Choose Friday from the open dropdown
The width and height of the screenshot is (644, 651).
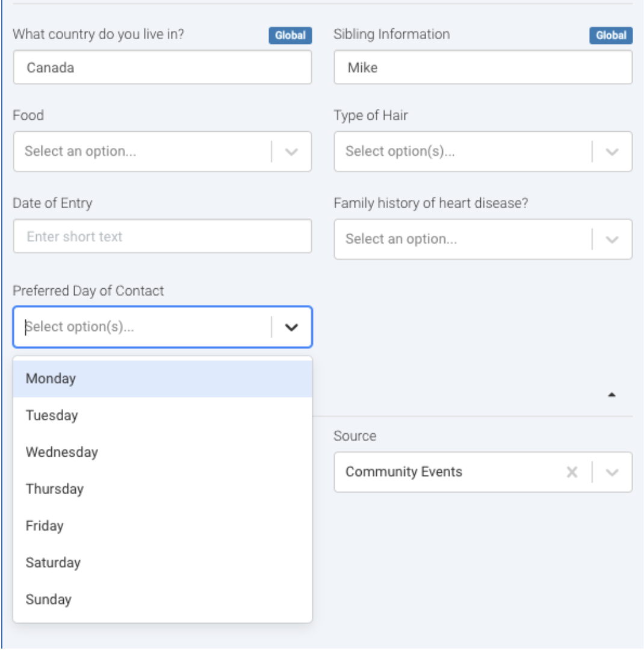pos(45,525)
